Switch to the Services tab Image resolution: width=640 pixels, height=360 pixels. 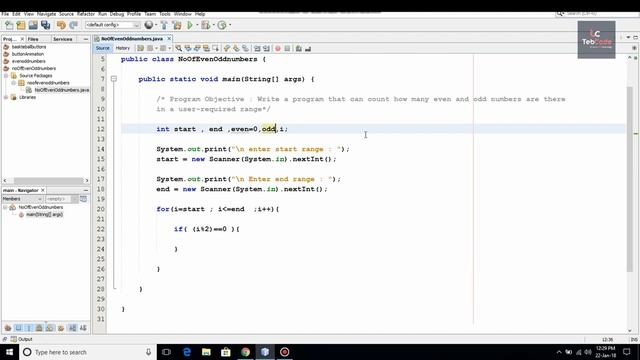(x=62, y=39)
